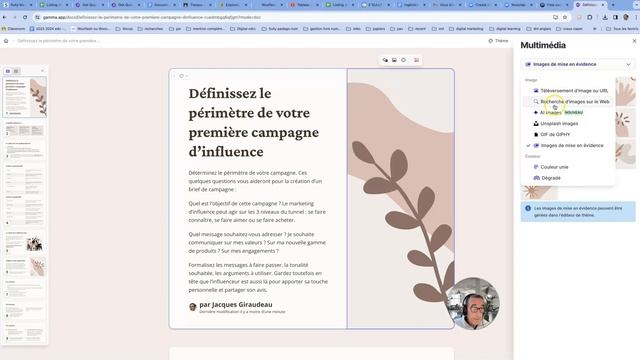Select checked 'Images de mise en évidence' entry
The width and height of the screenshot is (640, 360).
pyautogui.click(x=568, y=145)
